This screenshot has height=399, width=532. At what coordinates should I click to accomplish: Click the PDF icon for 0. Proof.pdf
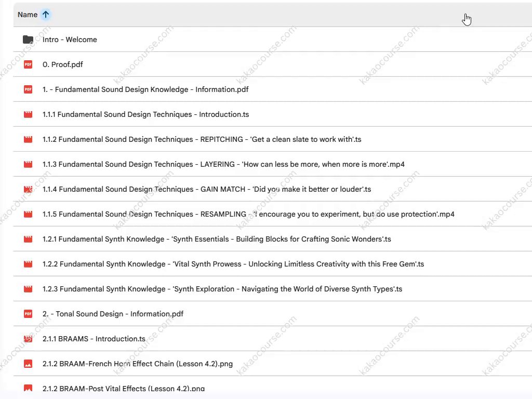28,64
